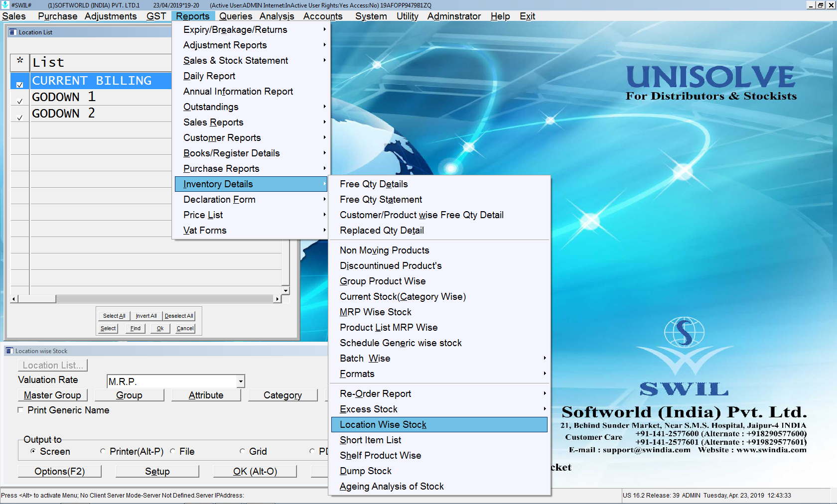Click the Select button
The height and width of the screenshot is (504, 837).
coord(108,328)
